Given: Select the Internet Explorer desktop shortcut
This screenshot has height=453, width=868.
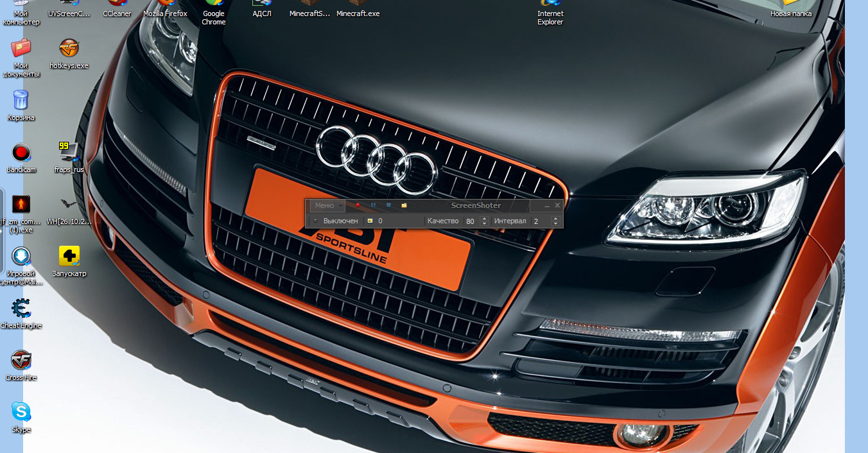Looking at the screenshot, I should coord(550,13).
